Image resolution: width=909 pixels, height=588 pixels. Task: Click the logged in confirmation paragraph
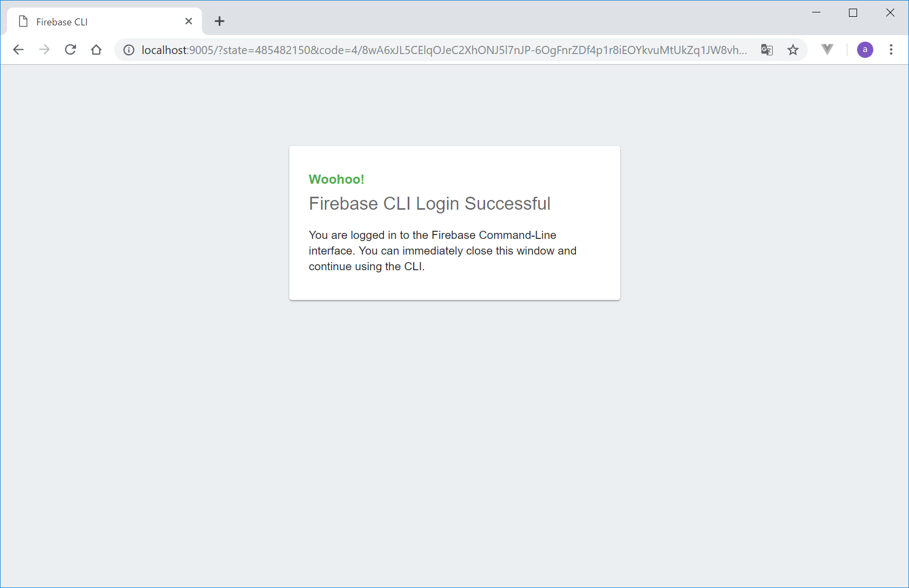point(443,251)
